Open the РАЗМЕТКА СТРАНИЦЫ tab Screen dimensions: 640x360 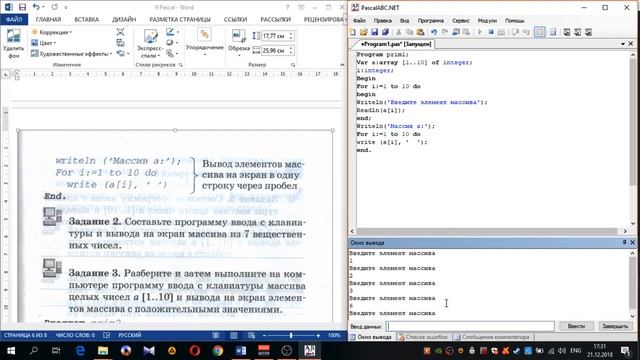click(x=180, y=19)
